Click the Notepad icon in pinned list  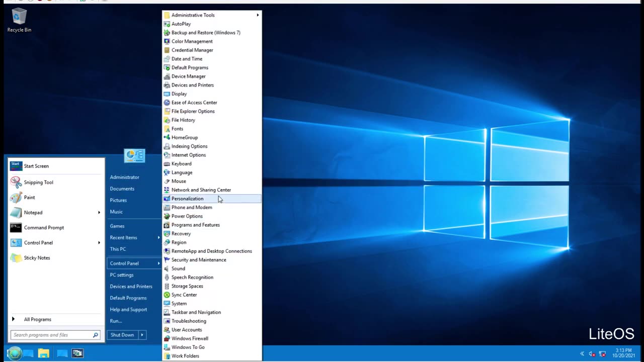16,213
